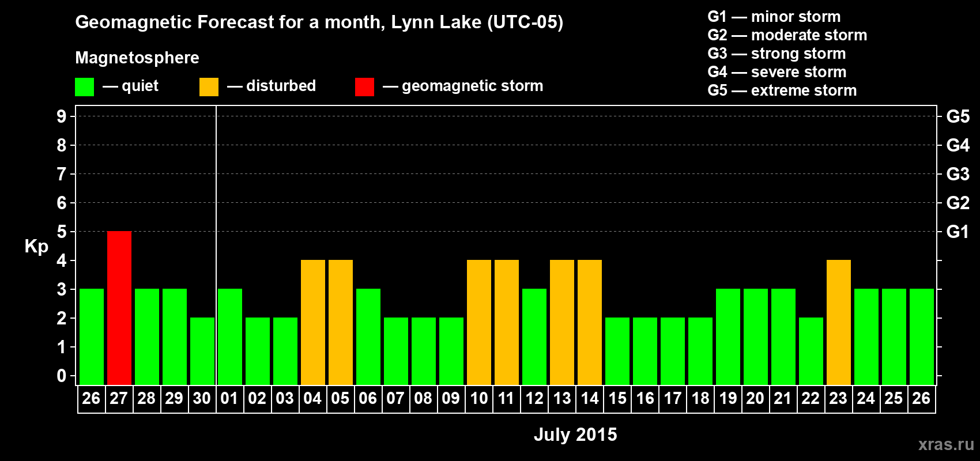Click the G1 label on right axis

click(x=958, y=232)
